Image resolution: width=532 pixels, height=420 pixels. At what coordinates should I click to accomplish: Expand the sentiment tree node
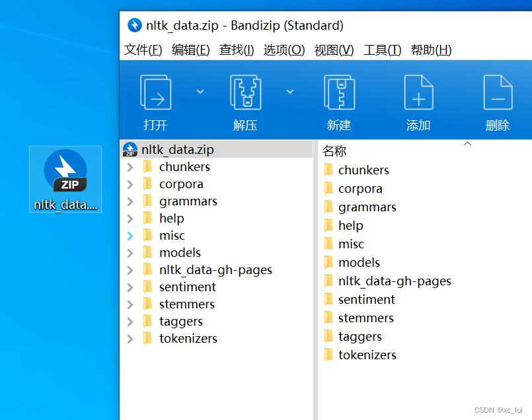pyautogui.click(x=130, y=287)
